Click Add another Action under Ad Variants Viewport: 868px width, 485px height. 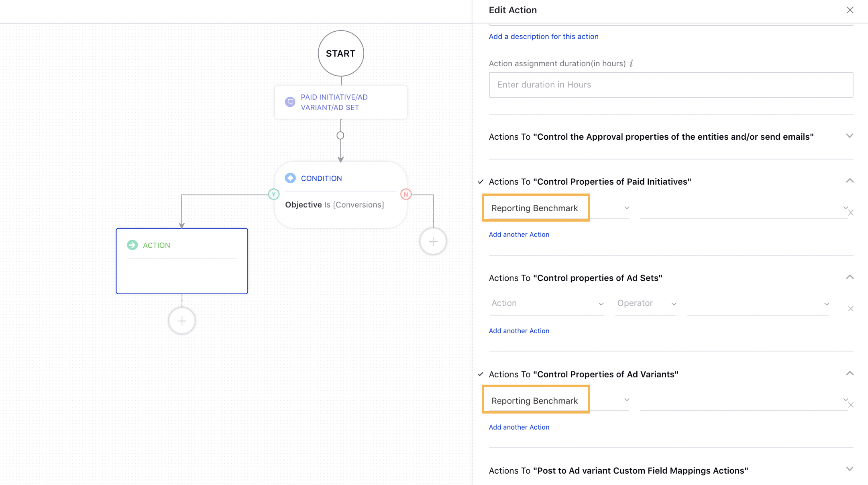[519, 427]
